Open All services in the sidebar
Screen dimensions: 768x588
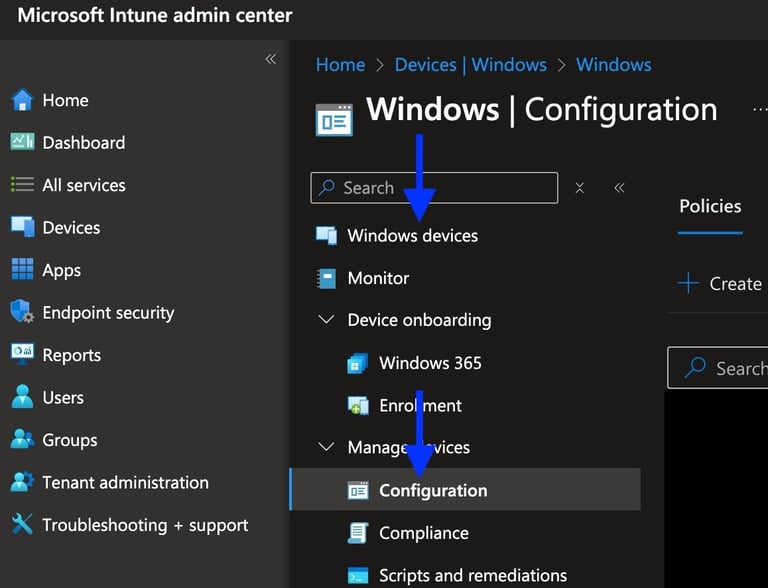[x=84, y=185]
